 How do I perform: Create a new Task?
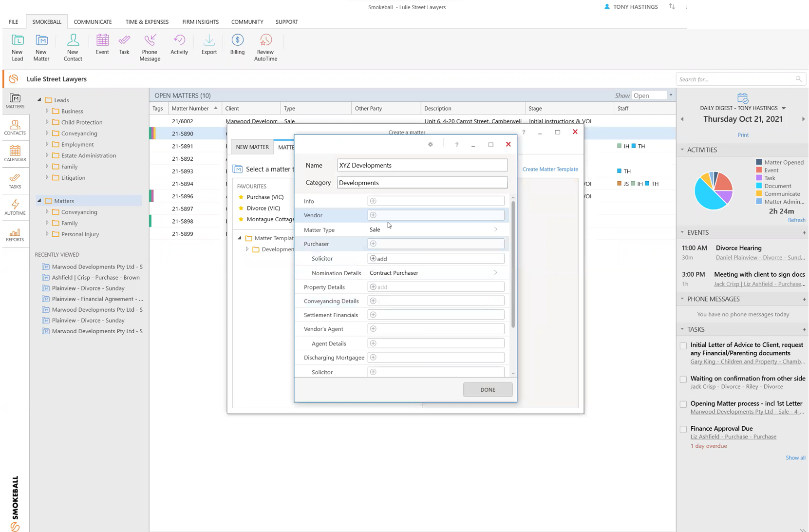[x=124, y=44]
